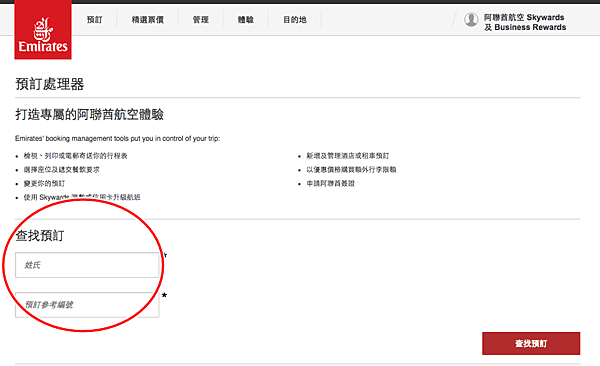Viewport: 600px width, 366px height.
Task: Click the Emirates' booking management tools sentence
Action: pyautogui.click(x=117, y=139)
